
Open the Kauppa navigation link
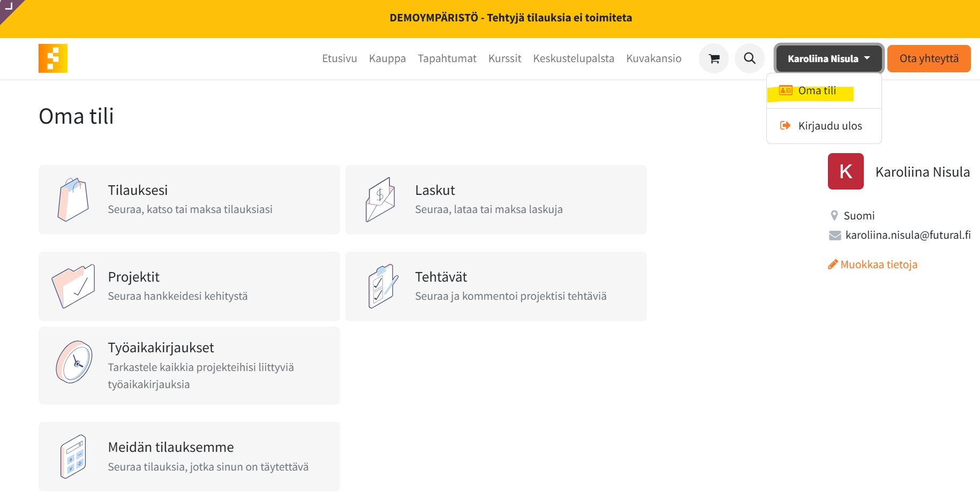[387, 58]
